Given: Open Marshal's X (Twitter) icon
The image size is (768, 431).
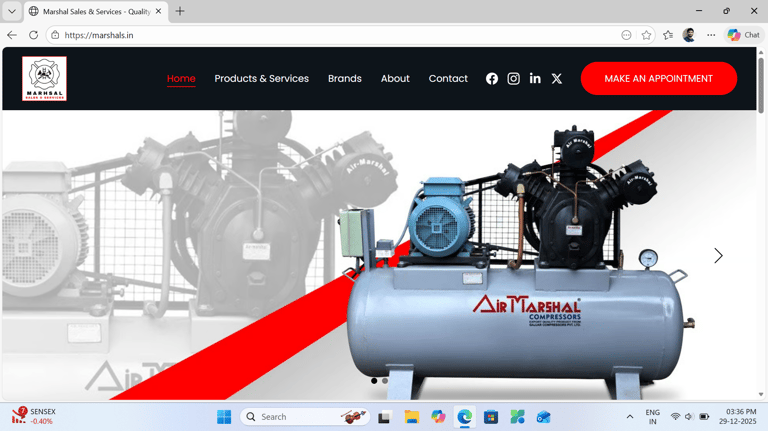Looking at the screenshot, I should coord(557,78).
